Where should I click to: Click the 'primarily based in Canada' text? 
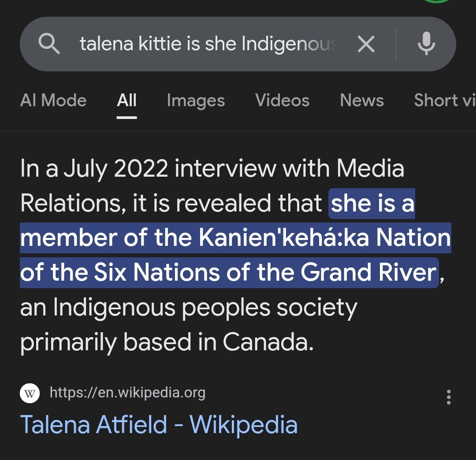167,342
